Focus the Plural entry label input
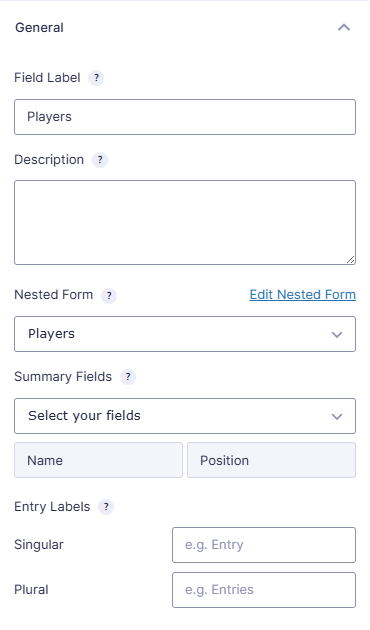Viewport: 370px width, 630px height. coord(264,590)
